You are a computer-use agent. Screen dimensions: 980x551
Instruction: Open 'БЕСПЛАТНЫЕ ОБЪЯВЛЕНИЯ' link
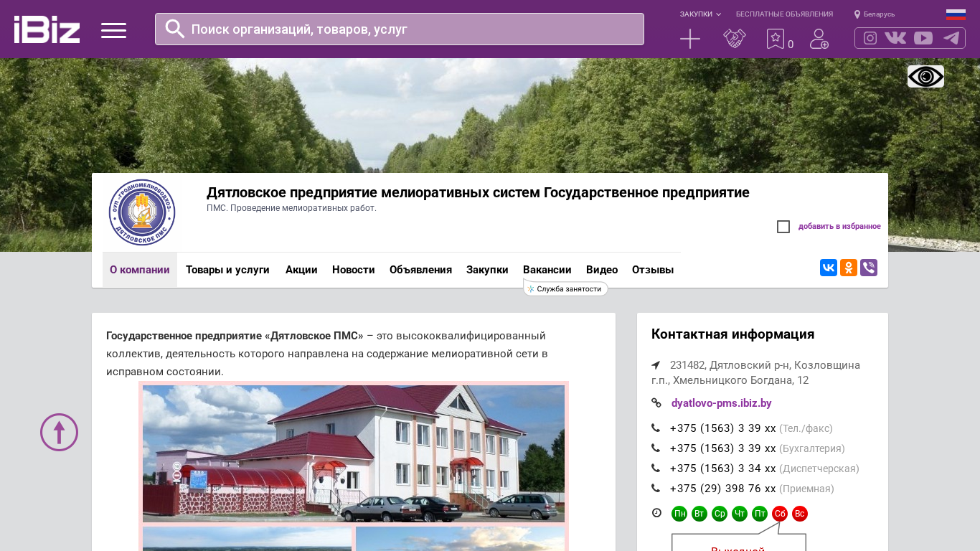point(784,14)
